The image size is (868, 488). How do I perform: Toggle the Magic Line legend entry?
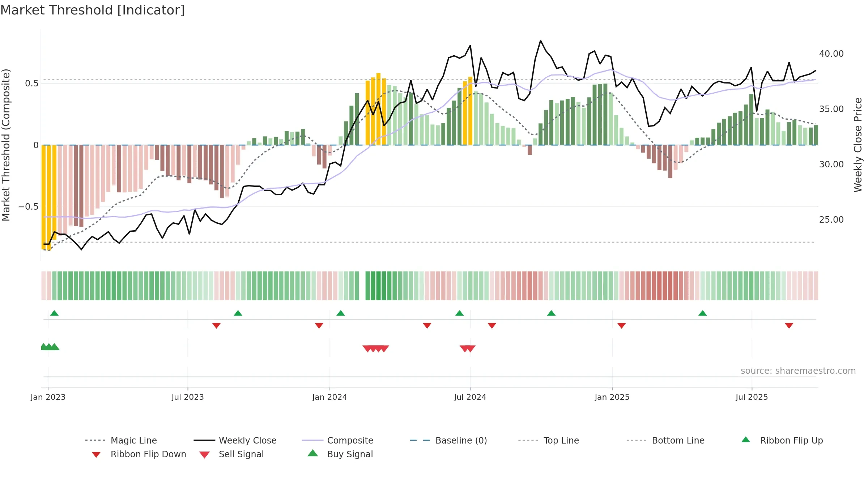pos(121,440)
